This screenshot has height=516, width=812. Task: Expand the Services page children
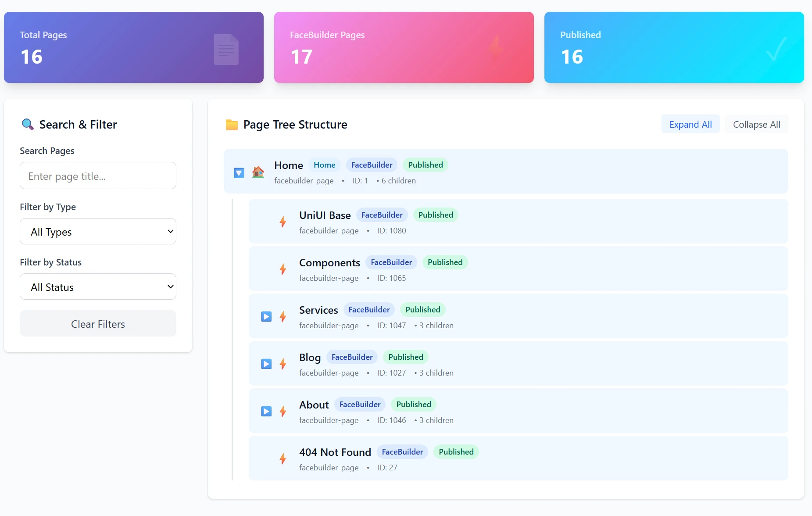pyautogui.click(x=266, y=317)
